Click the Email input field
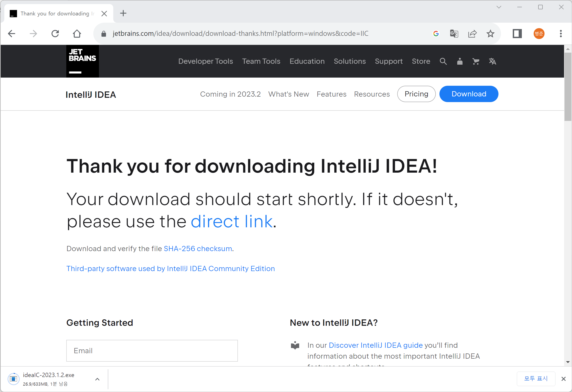This screenshot has width=572, height=392. coord(152,351)
